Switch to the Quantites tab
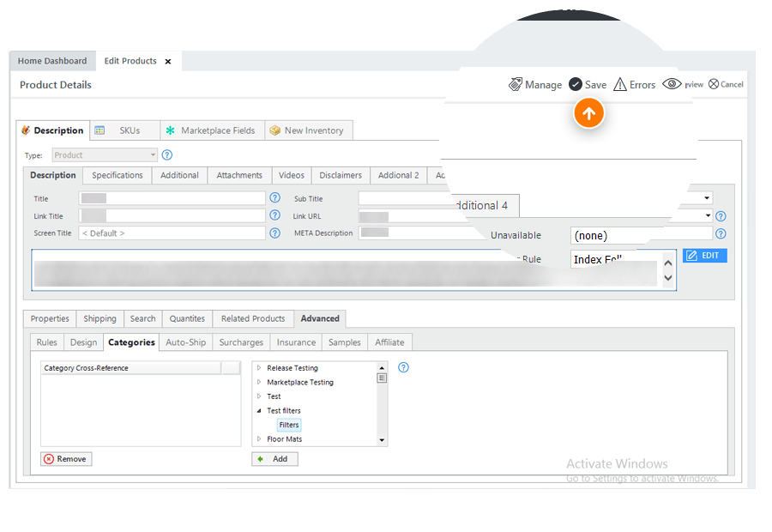The image size is (772, 532). tap(187, 318)
